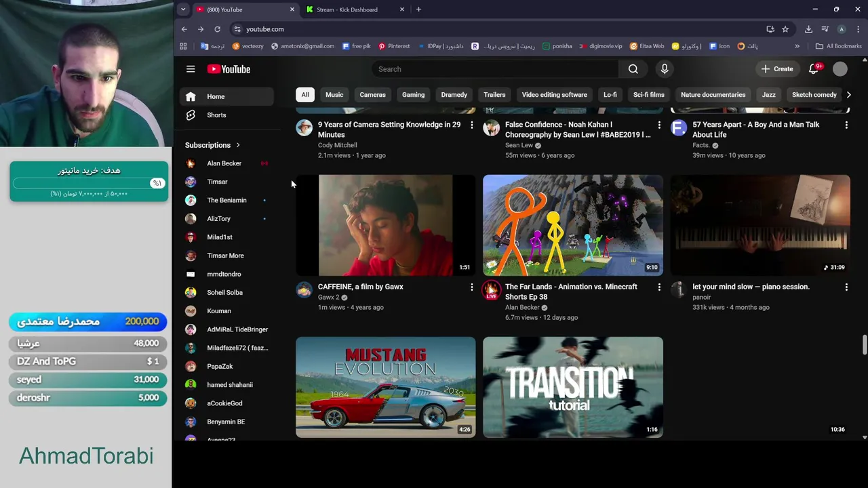Show hidden bookmarks overflow chevron
Screen dimensions: 868x488
797,46
